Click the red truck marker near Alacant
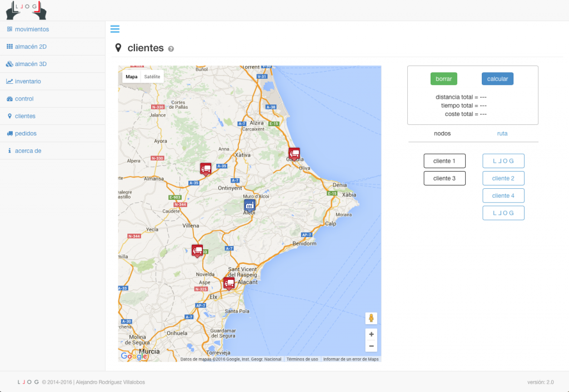The height and width of the screenshot is (392, 569). (x=229, y=282)
